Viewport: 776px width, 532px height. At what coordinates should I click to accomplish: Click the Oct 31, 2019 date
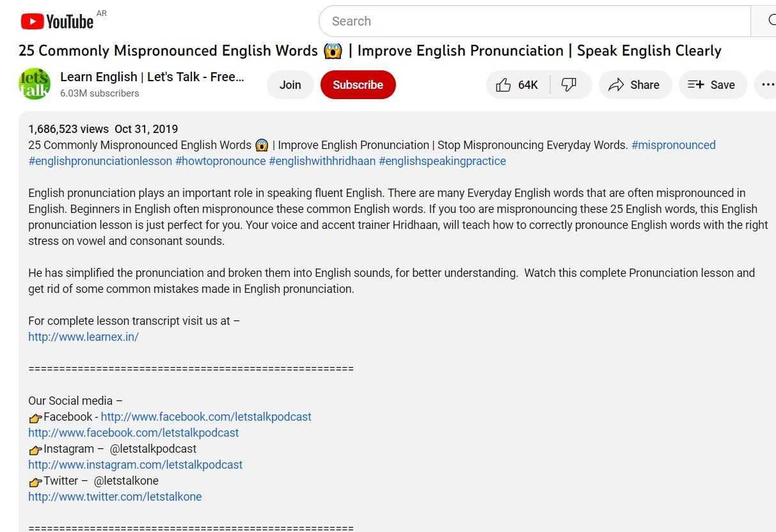coord(146,129)
